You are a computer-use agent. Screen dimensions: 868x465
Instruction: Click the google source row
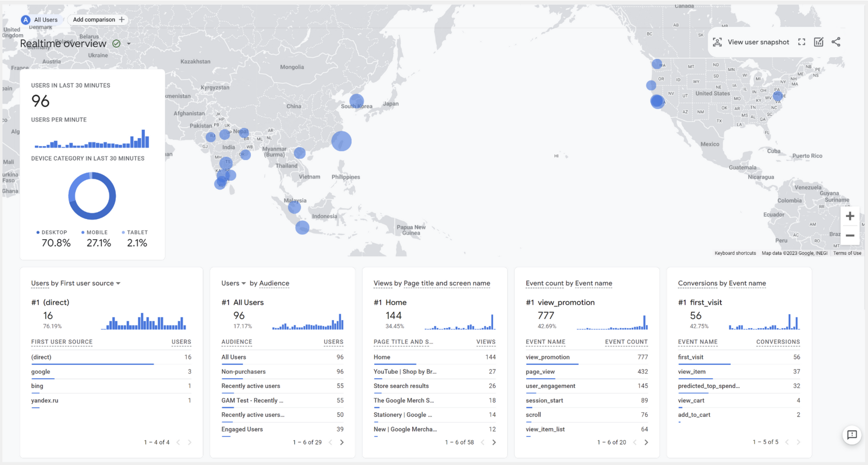111,372
